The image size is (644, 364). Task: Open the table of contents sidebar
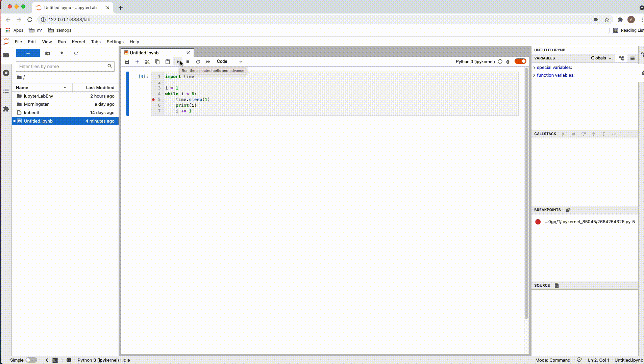click(x=6, y=91)
